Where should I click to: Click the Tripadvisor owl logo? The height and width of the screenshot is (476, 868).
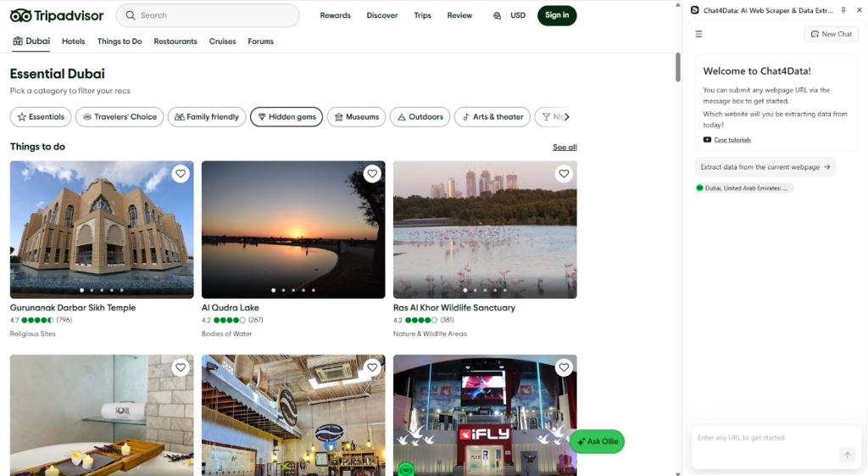click(x=21, y=15)
